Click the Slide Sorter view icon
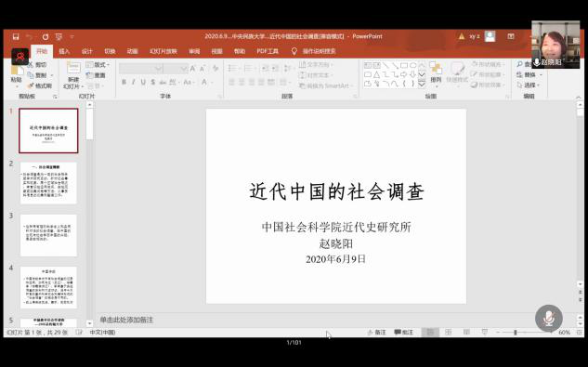 coord(448,332)
